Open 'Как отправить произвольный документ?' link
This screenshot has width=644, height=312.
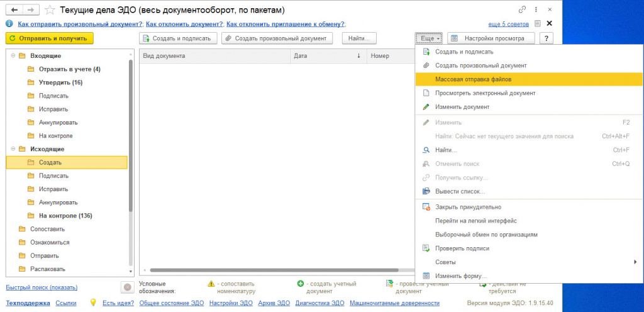click(x=80, y=25)
